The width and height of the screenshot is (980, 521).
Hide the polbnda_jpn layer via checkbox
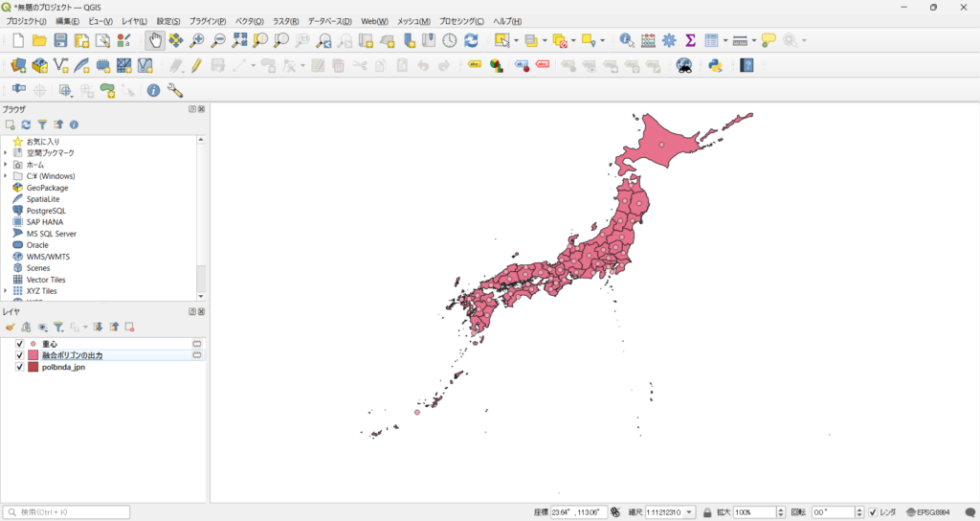[x=20, y=367]
